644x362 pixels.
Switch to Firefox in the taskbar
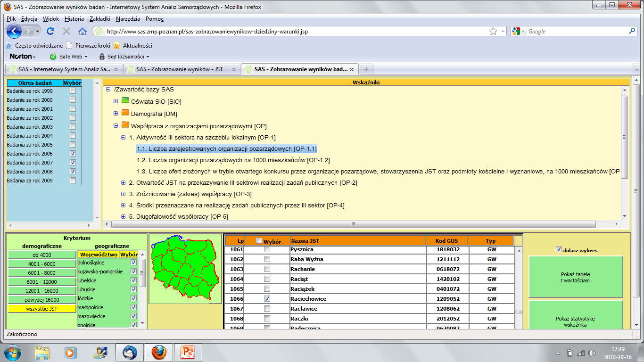[x=159, y=352]
